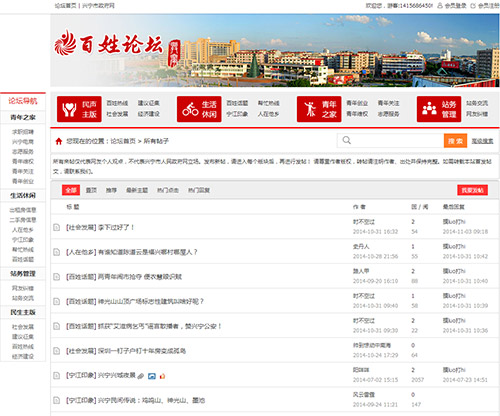
Task: Click the document icon of the 两青年闹市抢夺 post
Action: pyautogui.click(x=57, y=277)
